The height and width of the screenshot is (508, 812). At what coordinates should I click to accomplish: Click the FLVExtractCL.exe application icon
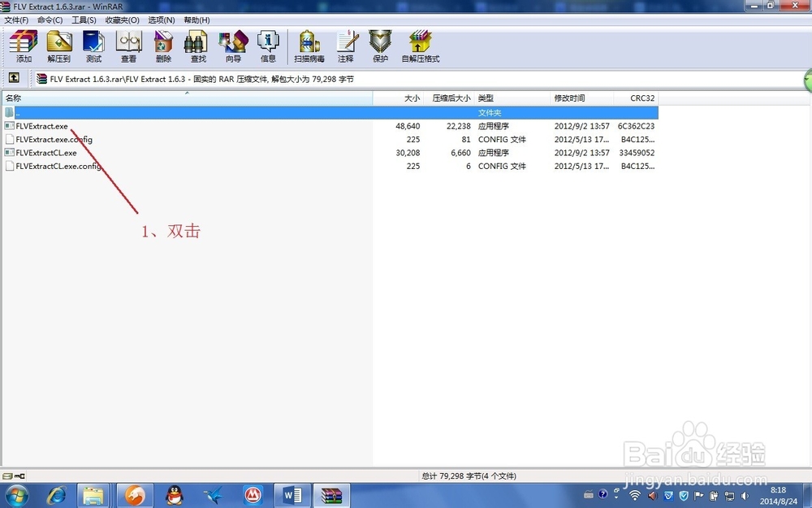(9, 153)
